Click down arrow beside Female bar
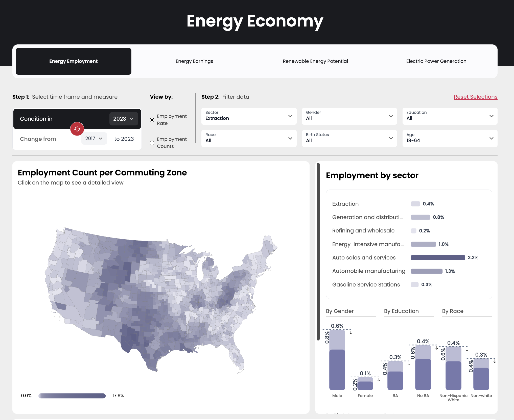The width and height of the screenshot is (514, 420). click(379, 379)
